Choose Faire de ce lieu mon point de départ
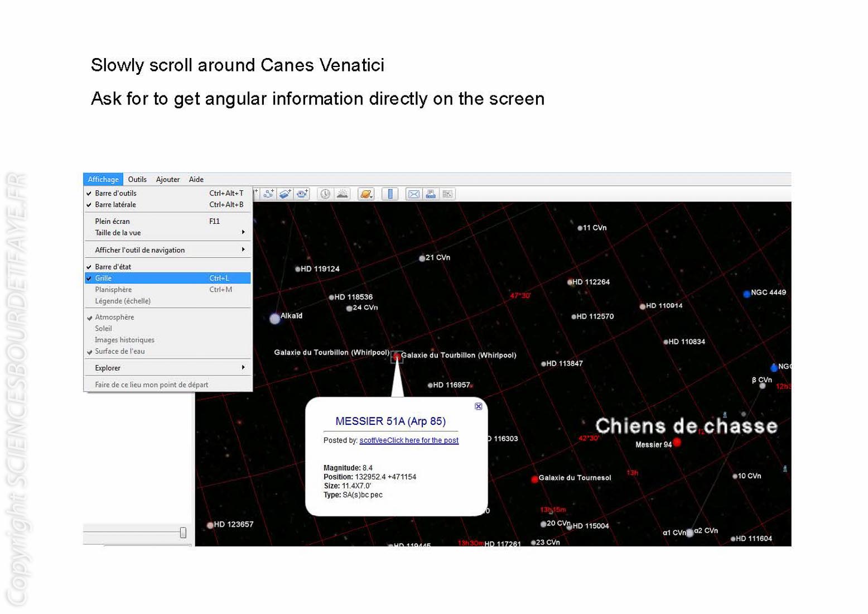This screenshot has height=614, width=868. click(167, 385)
